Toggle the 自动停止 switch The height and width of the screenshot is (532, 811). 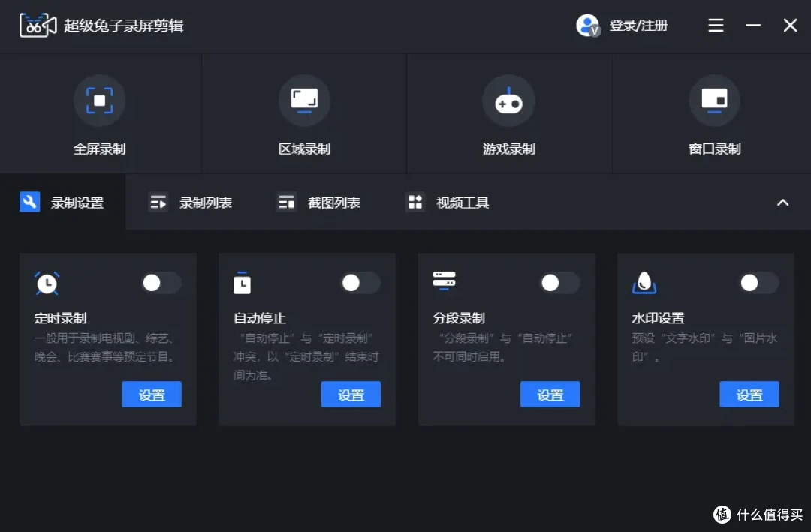coord(361,283)
